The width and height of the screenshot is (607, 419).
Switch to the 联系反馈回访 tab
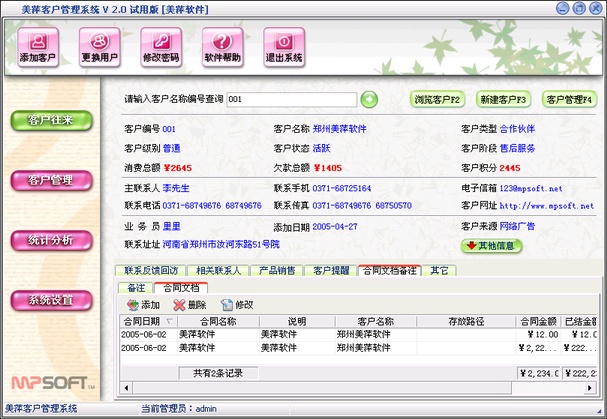pyautogui.click(x=149, y=270)
